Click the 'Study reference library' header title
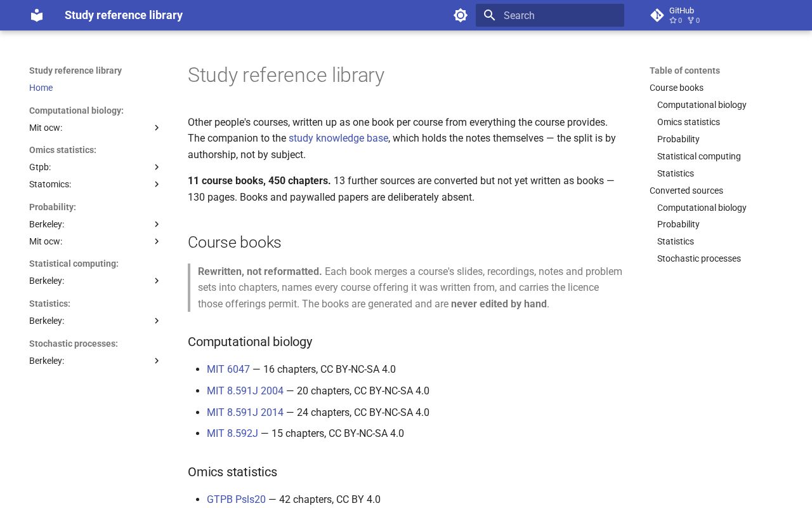This screenshot has width=812, height=508. point(124,15)
